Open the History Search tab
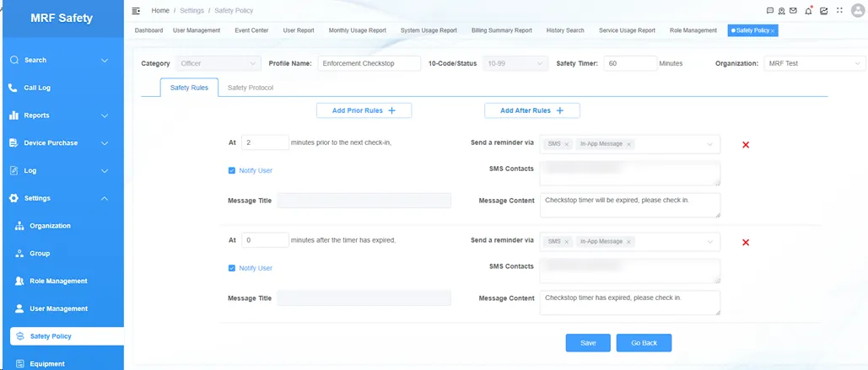This screenshot has width=868, height=370. (565, 30)
